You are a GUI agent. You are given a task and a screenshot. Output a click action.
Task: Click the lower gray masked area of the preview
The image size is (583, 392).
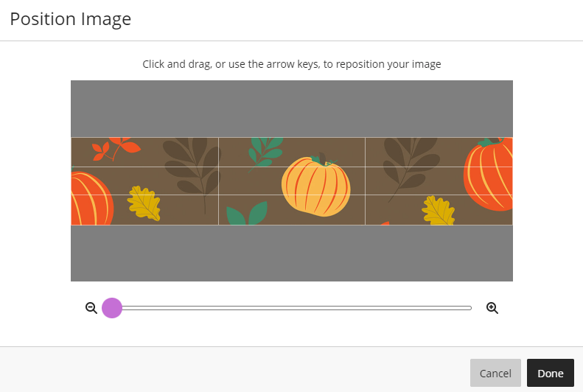tap(291, 253)
